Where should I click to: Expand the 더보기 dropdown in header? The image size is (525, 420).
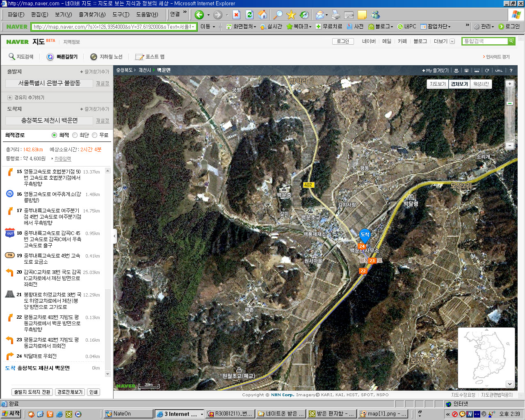tap(444, 41)
